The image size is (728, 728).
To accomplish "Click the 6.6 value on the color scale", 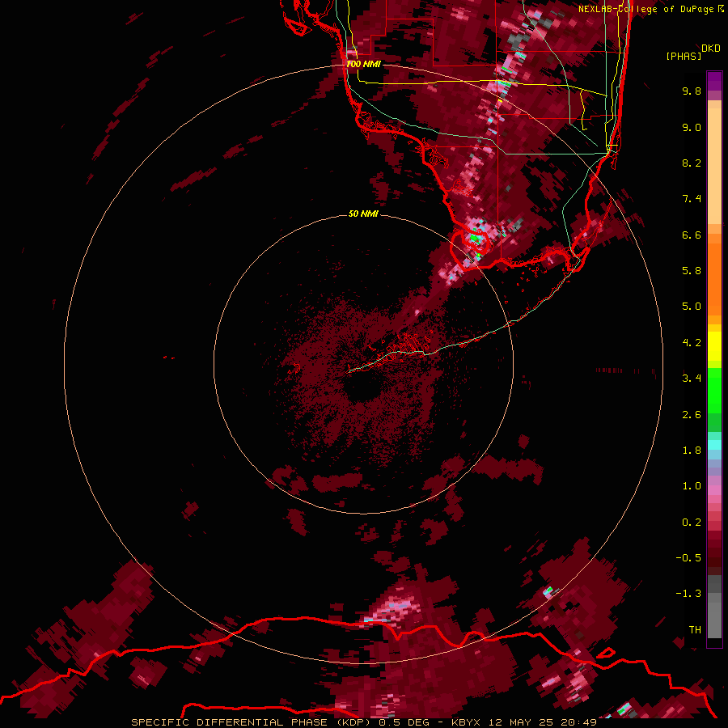I will [x=692, y=235].
